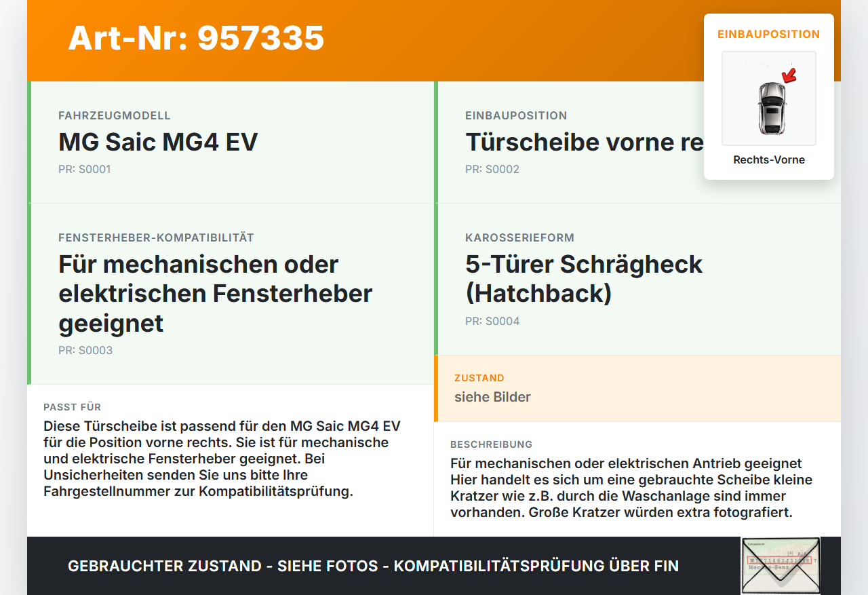Image resolution: width=868 pixels, height=595 pixels.
Task: Click the Einbauposition label above Türscheibe vorne
Action: [x=516, y=115]
